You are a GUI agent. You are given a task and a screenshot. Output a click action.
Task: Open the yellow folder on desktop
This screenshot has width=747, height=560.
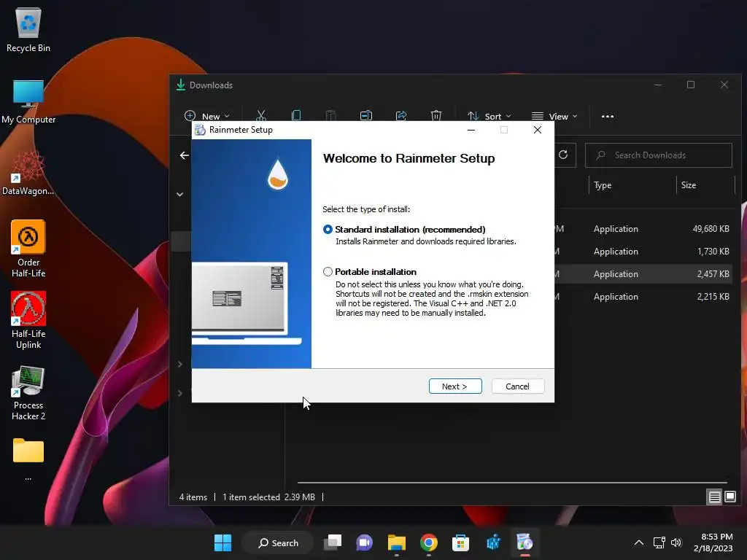pos(28,451)
